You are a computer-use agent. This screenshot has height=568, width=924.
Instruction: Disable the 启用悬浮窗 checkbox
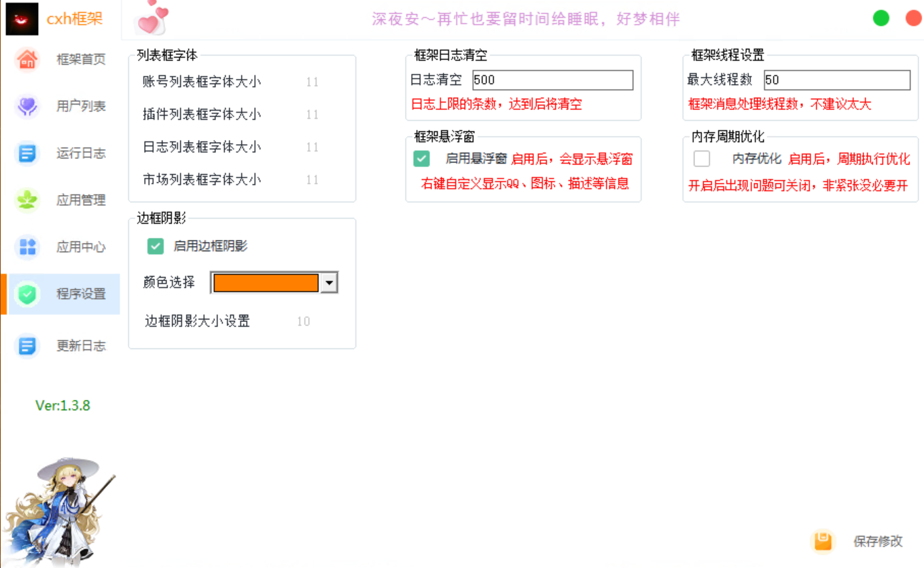(x=421, y=159)
